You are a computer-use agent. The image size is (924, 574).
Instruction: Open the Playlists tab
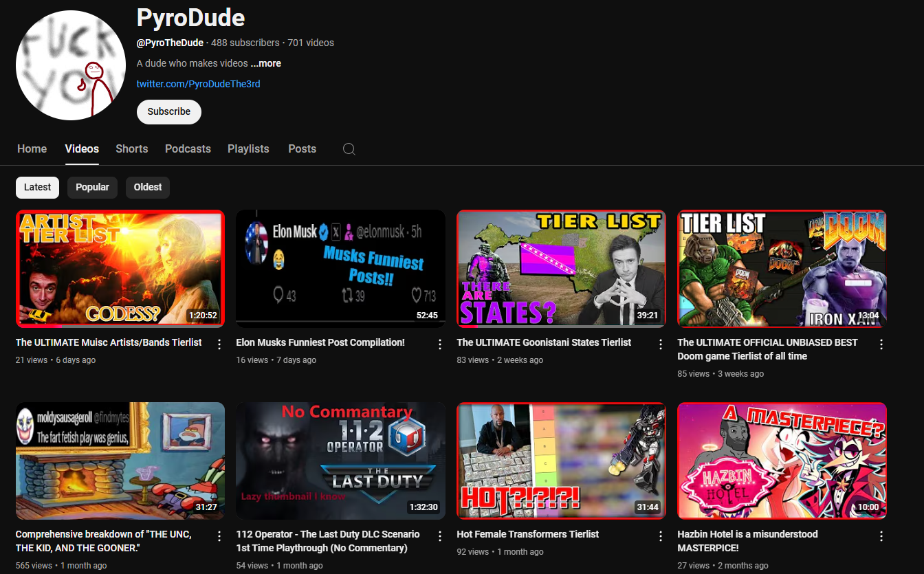tap(248, 148)
